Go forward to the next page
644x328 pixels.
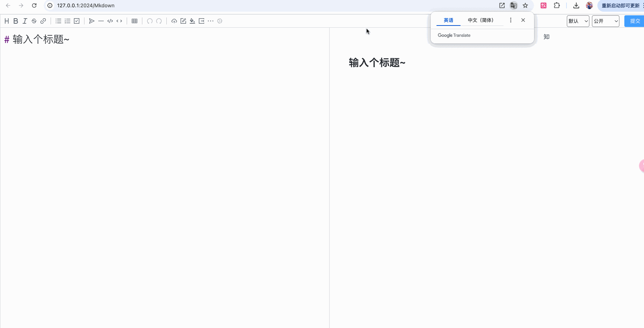21,5
